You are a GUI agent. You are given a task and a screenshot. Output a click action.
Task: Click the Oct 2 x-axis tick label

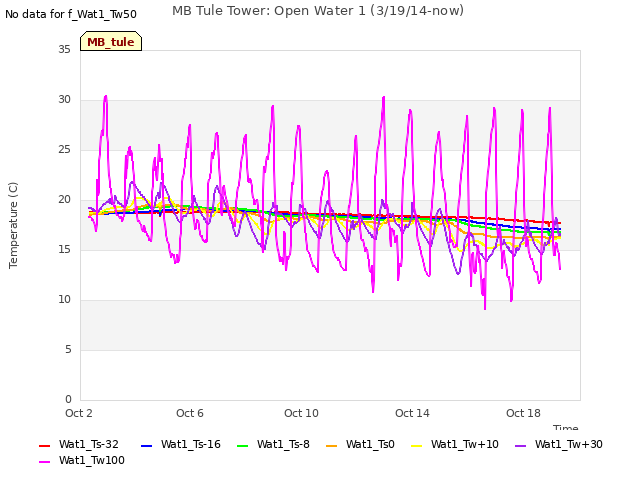[x=79, y=413]
